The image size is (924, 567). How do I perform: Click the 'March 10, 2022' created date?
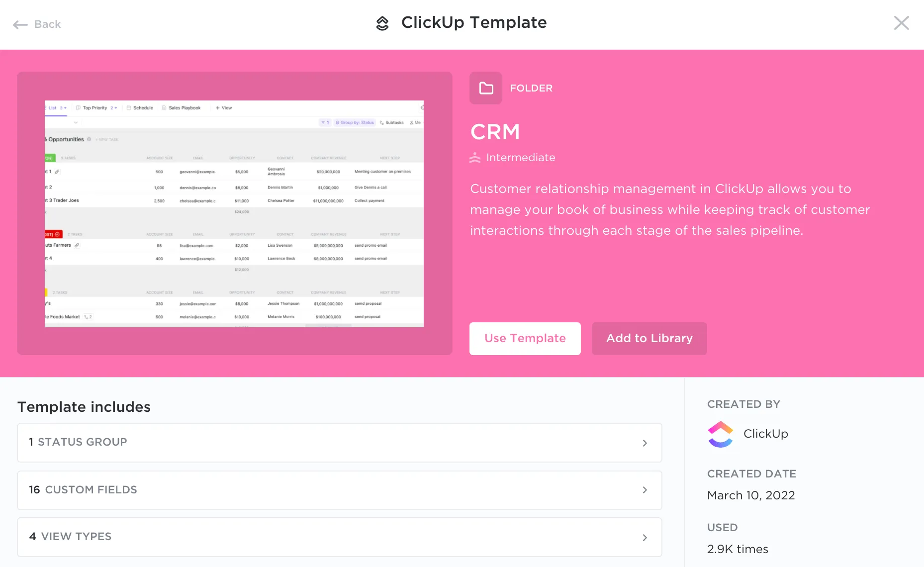(x=751, y=495)
